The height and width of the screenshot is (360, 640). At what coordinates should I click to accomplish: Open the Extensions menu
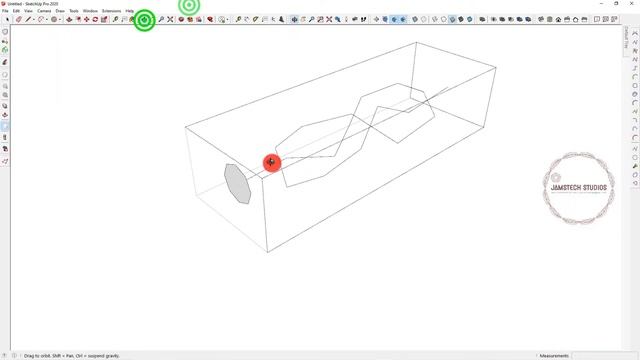[111, 11]
